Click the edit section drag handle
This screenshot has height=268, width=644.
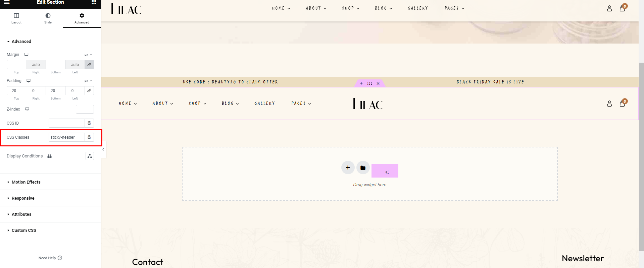coord(369,83)
